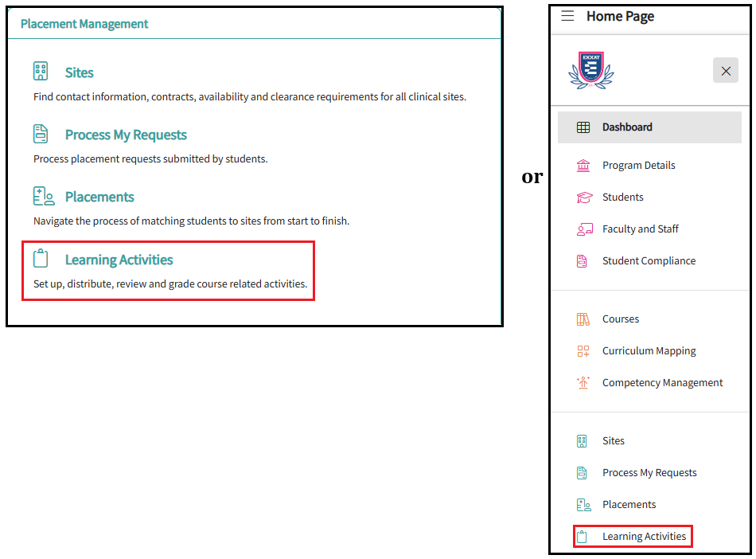
Task: Click the hamburger menu icon beside Home Page
Action: click(567, 16)
